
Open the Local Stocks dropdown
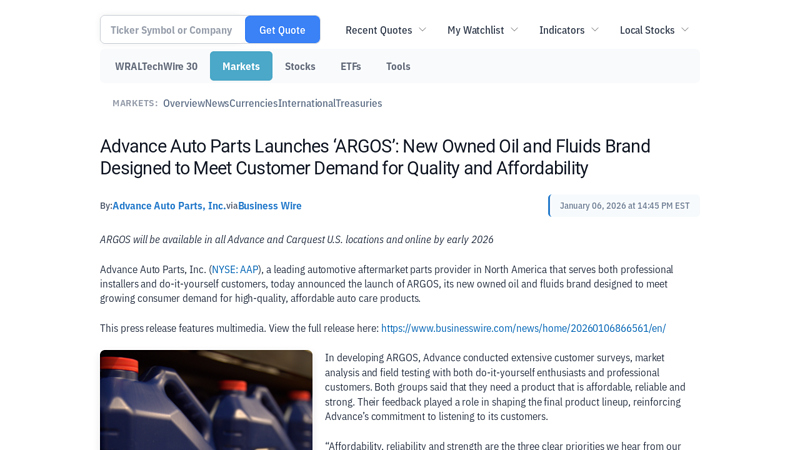point(654,30)
